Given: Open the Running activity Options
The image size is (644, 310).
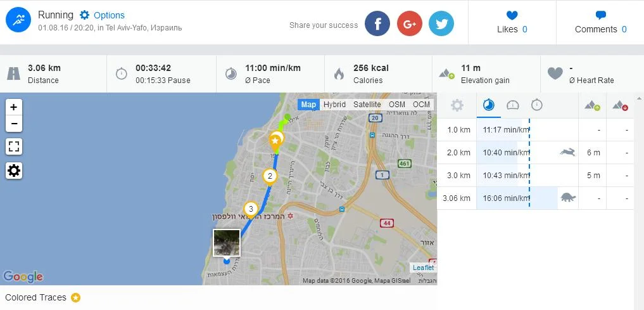Looking at the screenshot, I should click(x=102, y=15).
